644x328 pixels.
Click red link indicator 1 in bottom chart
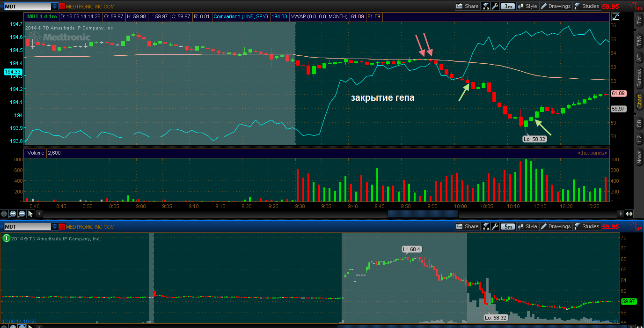click(63, 227)
